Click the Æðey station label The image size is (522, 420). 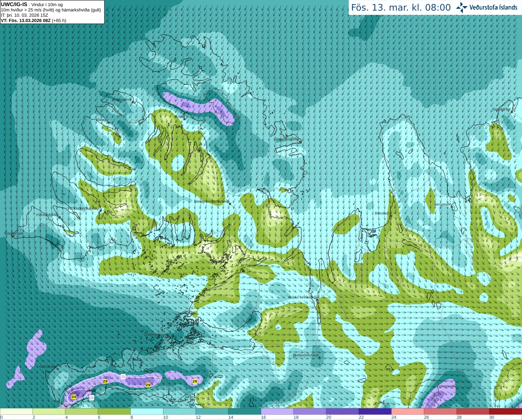pos(179,117)
